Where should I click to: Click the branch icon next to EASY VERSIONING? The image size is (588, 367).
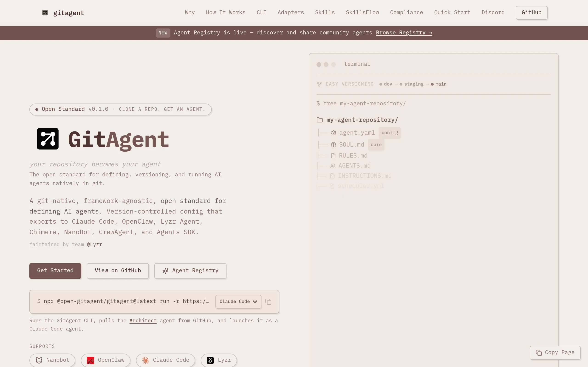[x=319, y=84]
